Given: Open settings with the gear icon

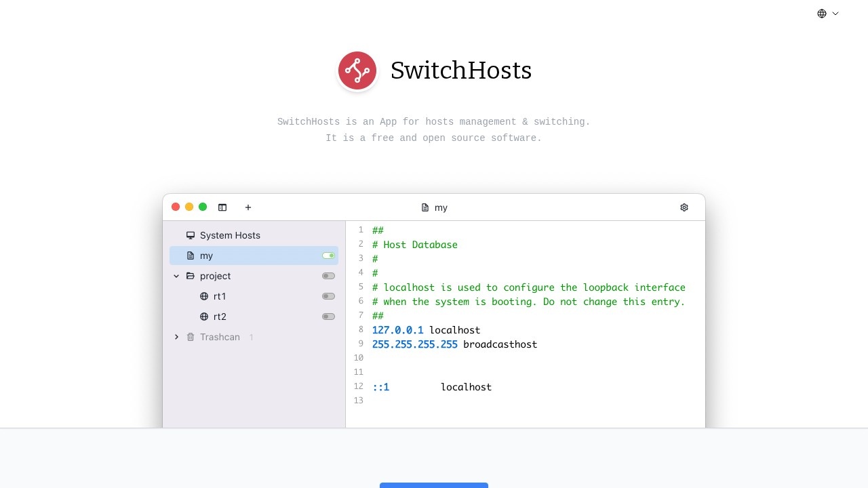Looking at the screenshot, I should pyautogui.click(x=684, y=207).
